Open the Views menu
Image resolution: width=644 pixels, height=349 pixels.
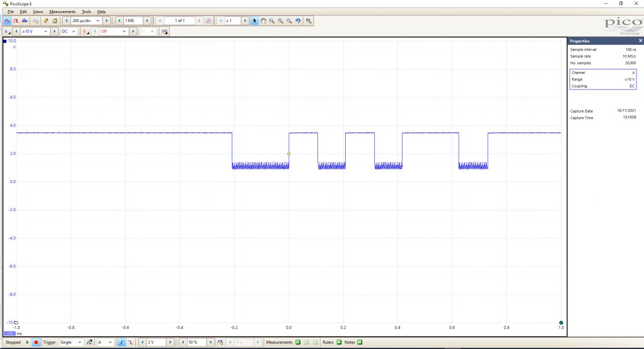coord(38,12)
